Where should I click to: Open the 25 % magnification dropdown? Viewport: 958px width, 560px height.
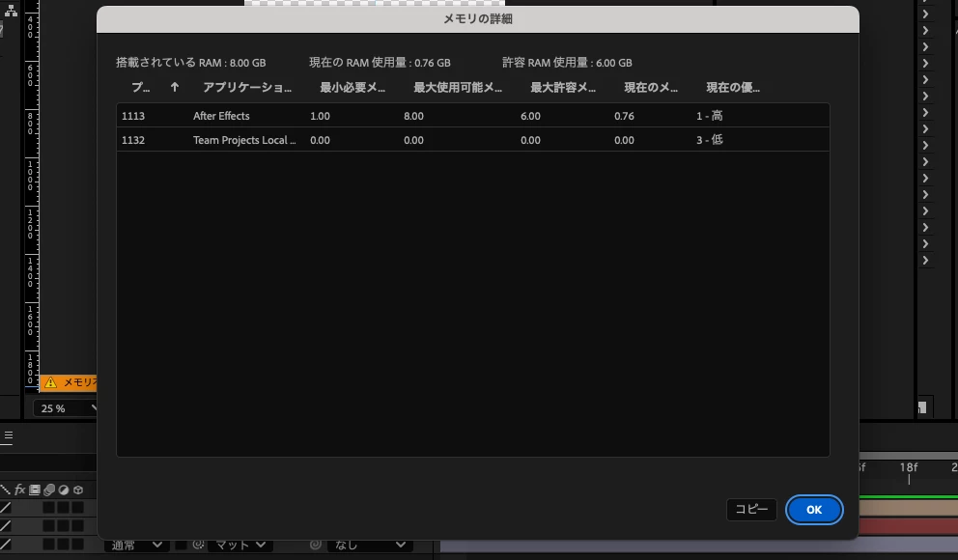66,408
